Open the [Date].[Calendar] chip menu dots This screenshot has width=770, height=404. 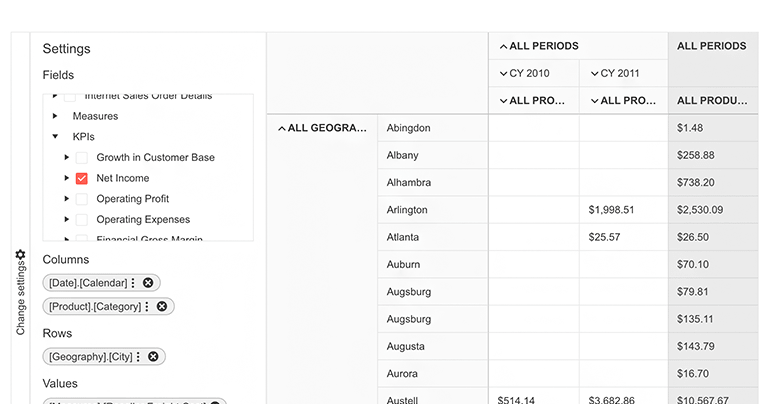tap(133, 283)
